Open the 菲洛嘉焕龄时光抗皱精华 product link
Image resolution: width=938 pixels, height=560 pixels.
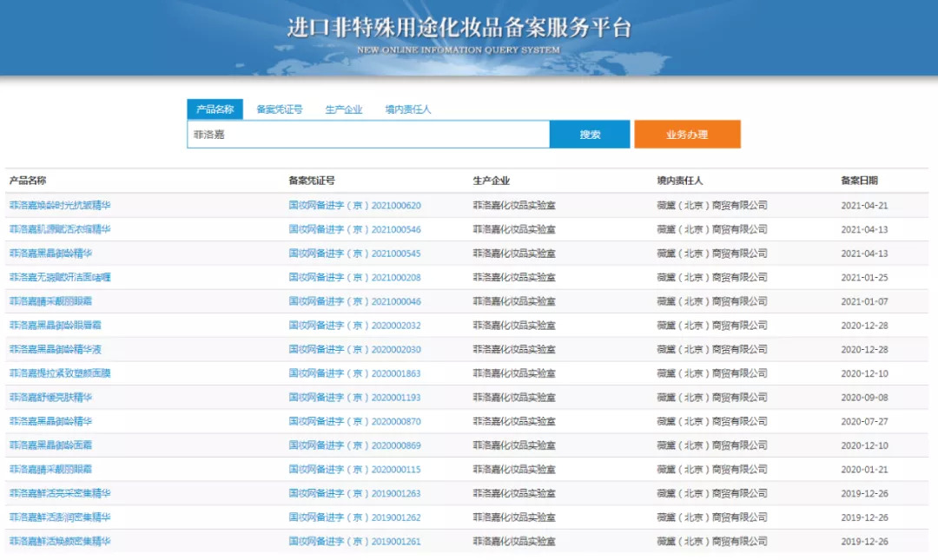point(60,206)
